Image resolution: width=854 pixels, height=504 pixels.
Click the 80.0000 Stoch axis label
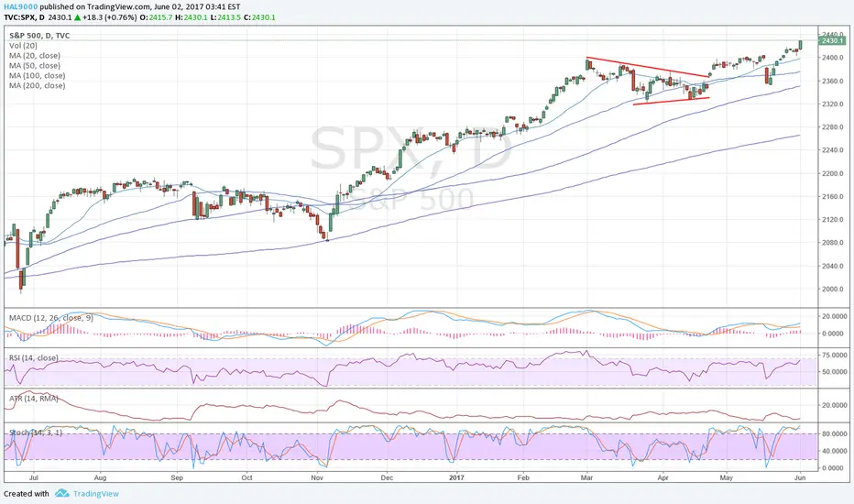pyautogui.click(x=834, y=433)
